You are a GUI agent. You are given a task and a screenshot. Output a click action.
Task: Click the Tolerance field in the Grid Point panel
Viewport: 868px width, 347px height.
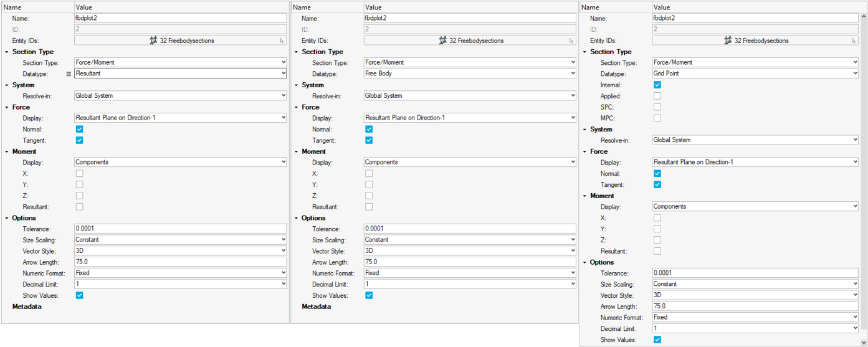(x=755, y=273)
